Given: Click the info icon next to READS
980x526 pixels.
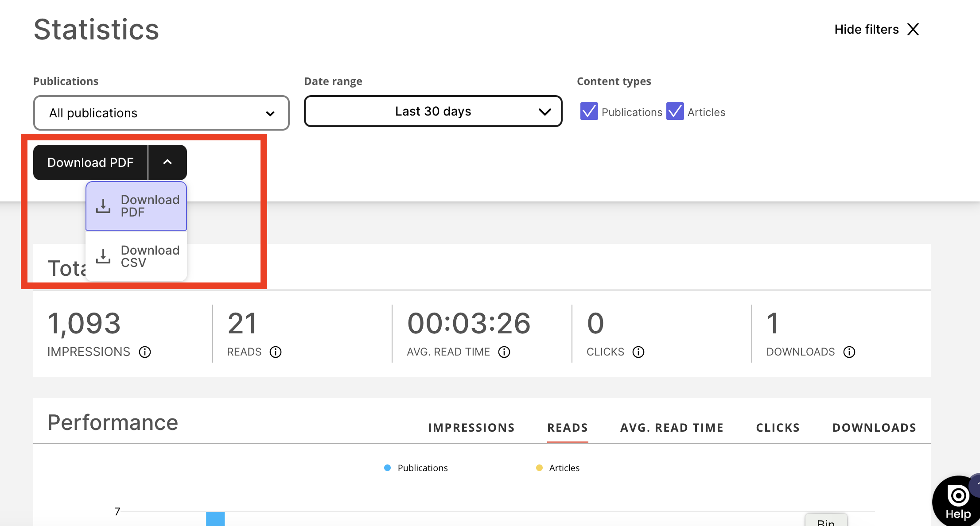Looking at the screenshot, I should (276, 352).
